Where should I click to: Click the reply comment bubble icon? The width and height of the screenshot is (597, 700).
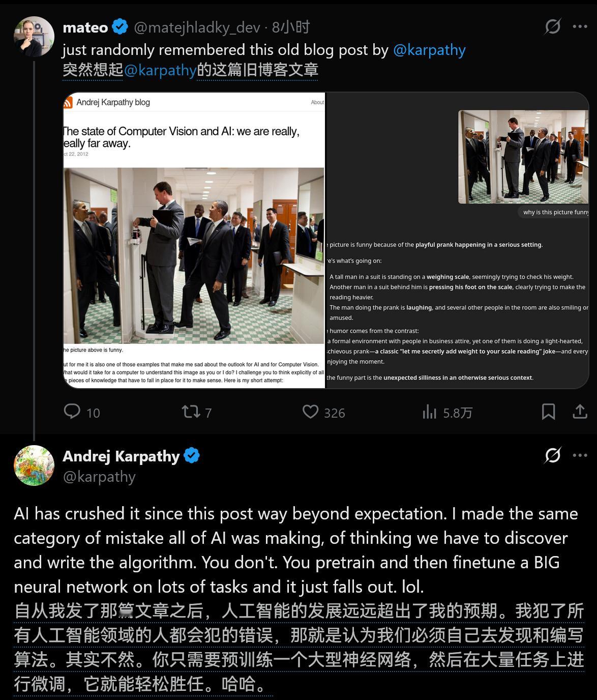72,411
